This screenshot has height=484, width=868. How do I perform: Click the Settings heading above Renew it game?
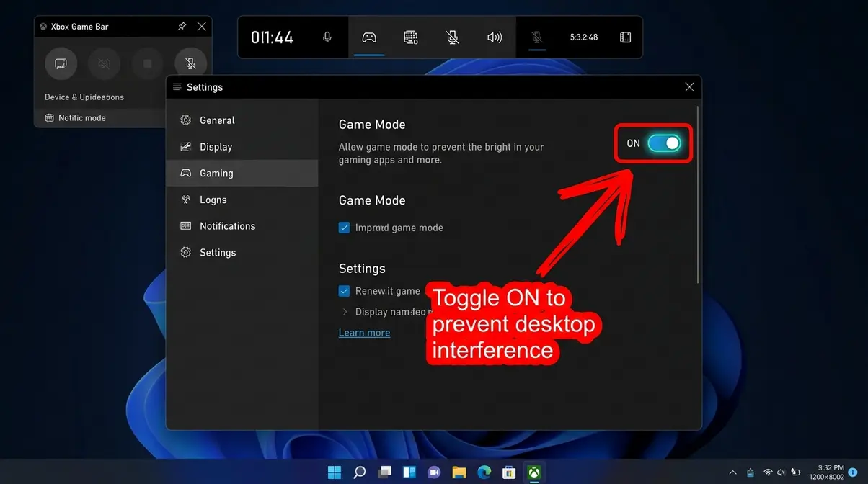click(x=362, y=269)
